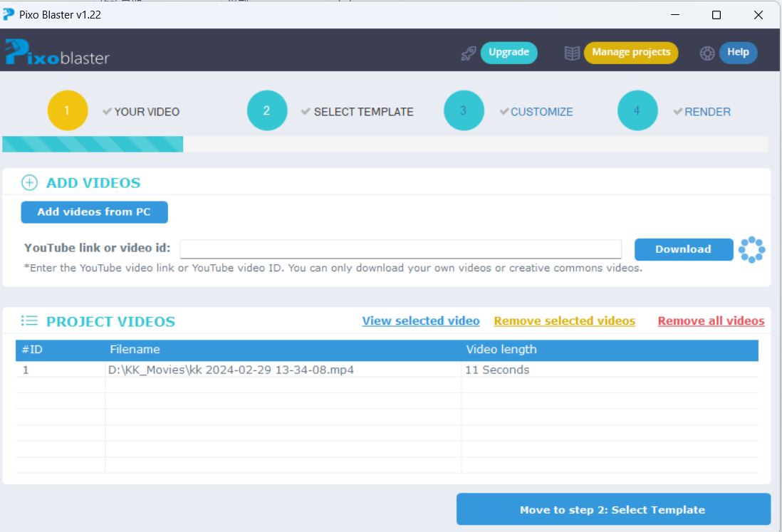Click the plus circle icon by Add Videos

(29, 183)
